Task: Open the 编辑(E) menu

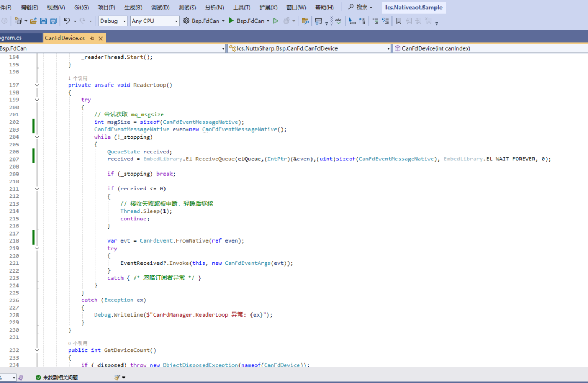Action: click(x=29, y=7)
